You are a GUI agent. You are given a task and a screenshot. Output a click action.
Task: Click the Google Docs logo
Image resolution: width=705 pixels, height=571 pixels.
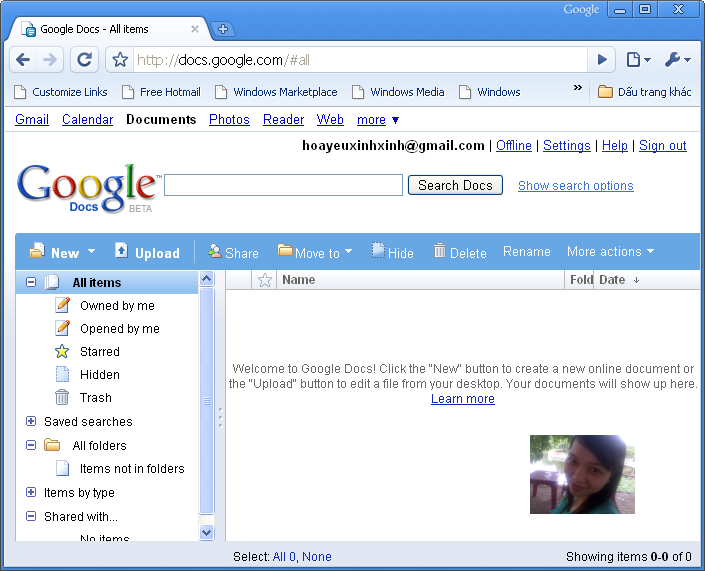point(88,188)
